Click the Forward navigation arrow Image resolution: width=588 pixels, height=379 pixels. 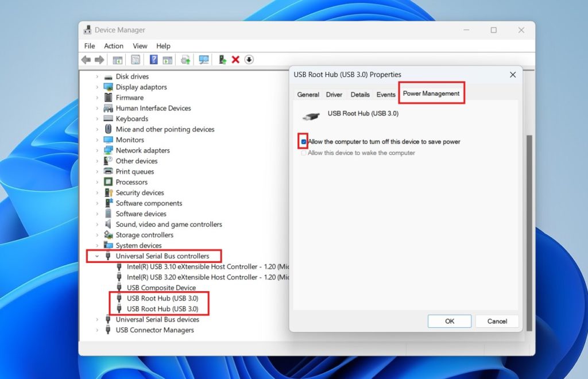98,59
